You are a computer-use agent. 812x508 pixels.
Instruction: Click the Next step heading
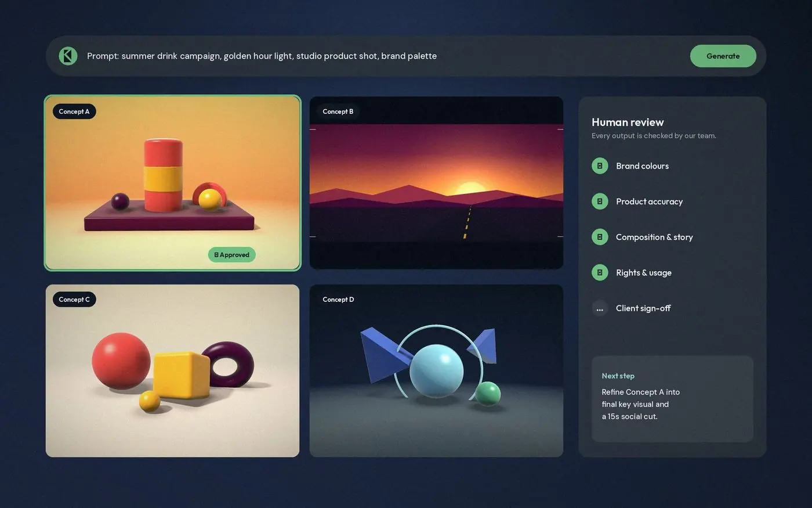[618, 376]
